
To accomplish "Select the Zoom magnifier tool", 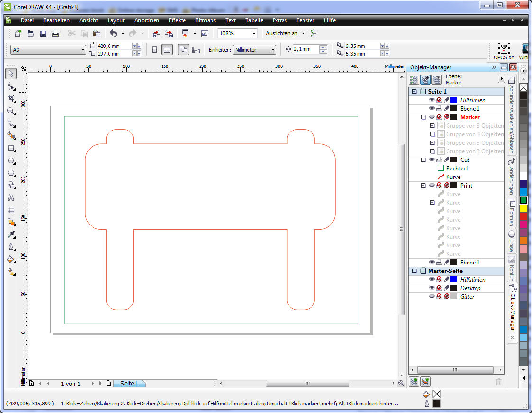I will (11, 111).
